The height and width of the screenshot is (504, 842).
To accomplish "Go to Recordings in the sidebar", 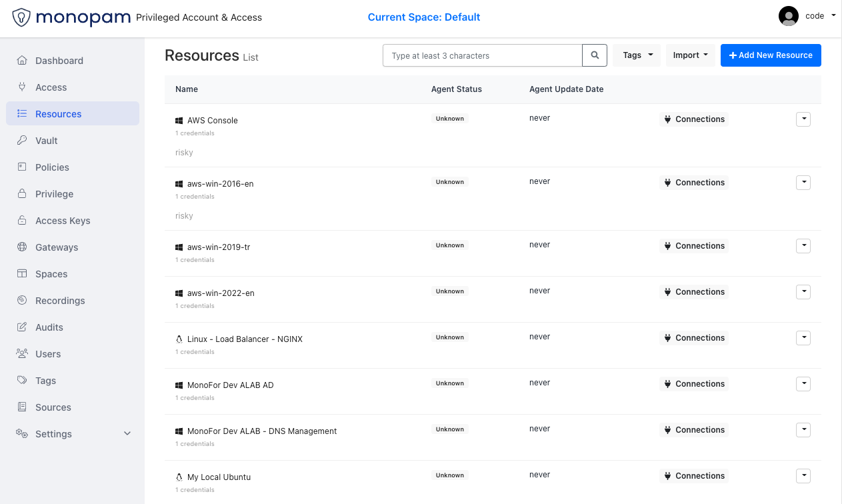I will click(x=60, y=301).
